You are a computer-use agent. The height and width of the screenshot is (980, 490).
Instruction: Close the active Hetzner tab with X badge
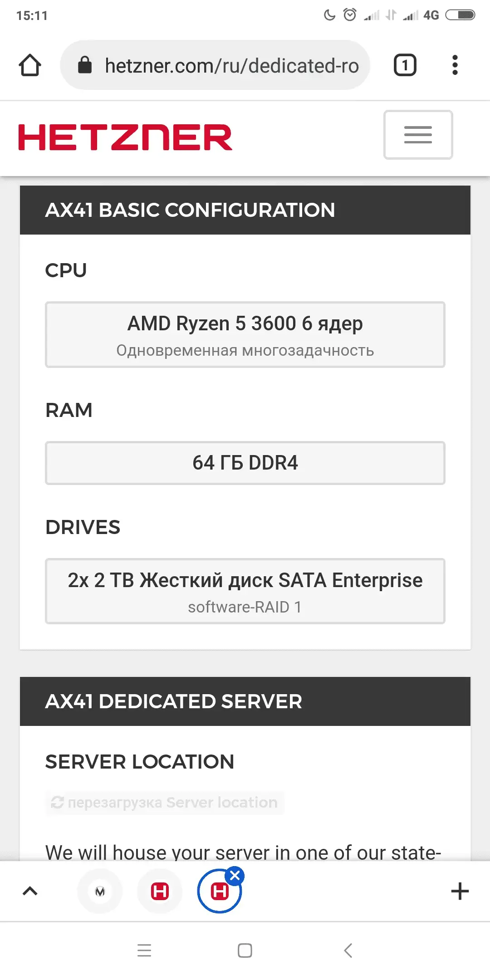click(235, 876)
